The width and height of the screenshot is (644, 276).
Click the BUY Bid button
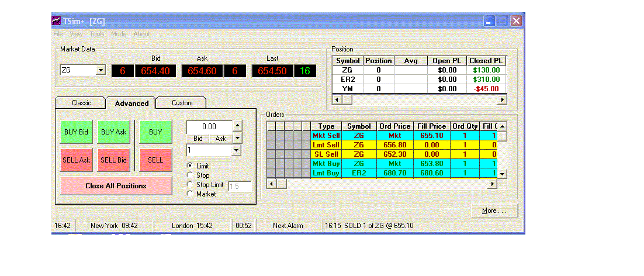pyautogui.click(x=77, y=132)
